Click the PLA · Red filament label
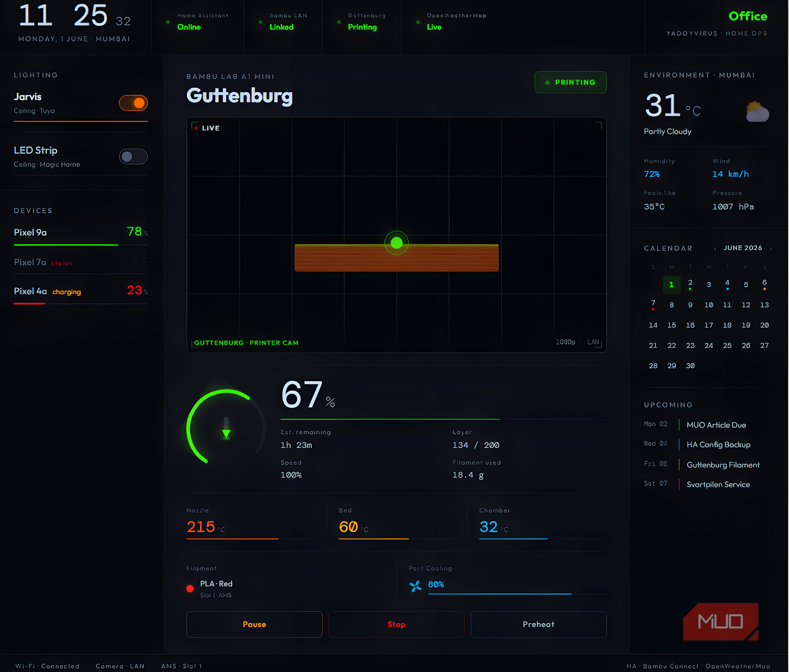 click(x=216, y=584)
